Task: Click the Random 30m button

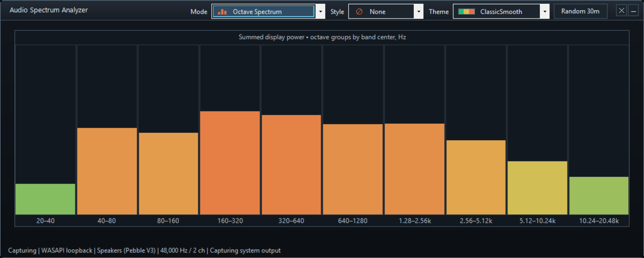Action: (x=580, y=11)
